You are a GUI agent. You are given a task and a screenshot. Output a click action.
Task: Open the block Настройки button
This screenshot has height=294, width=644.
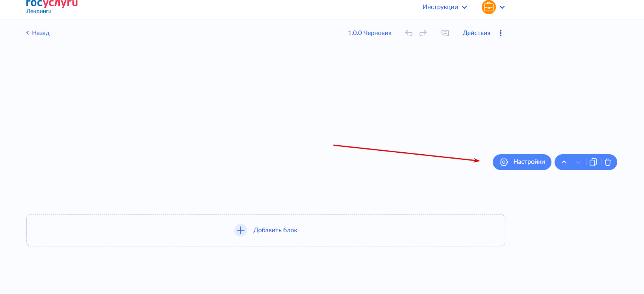(x=522, y=162)
